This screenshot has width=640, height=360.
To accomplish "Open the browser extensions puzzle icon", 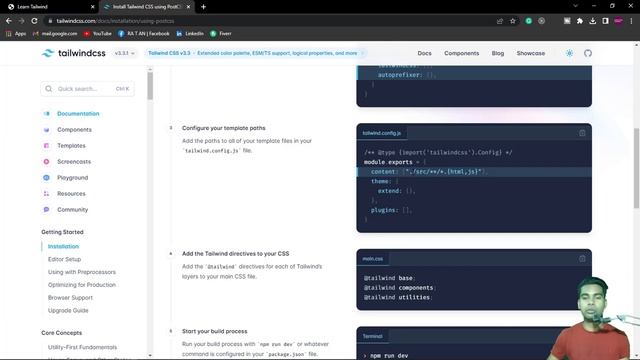I will [x=580, y=21].
